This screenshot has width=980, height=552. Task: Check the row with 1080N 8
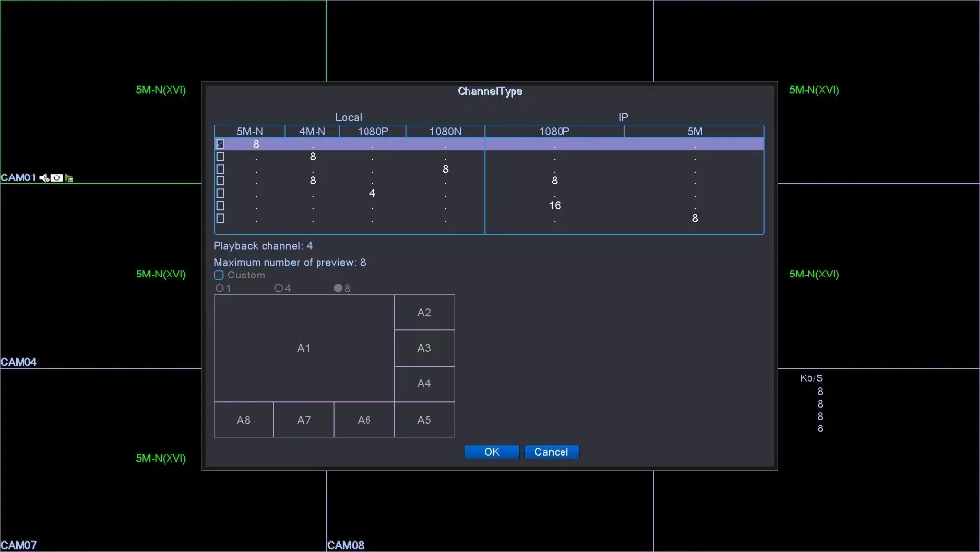point(220,169)
